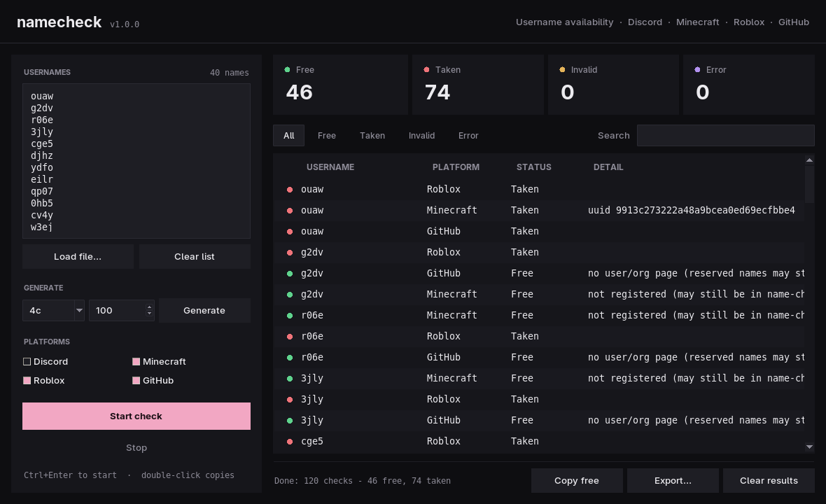Click the v1.0.0 version label
The height and width of the screenshot is (504, 826).
(x=125, y=24)
